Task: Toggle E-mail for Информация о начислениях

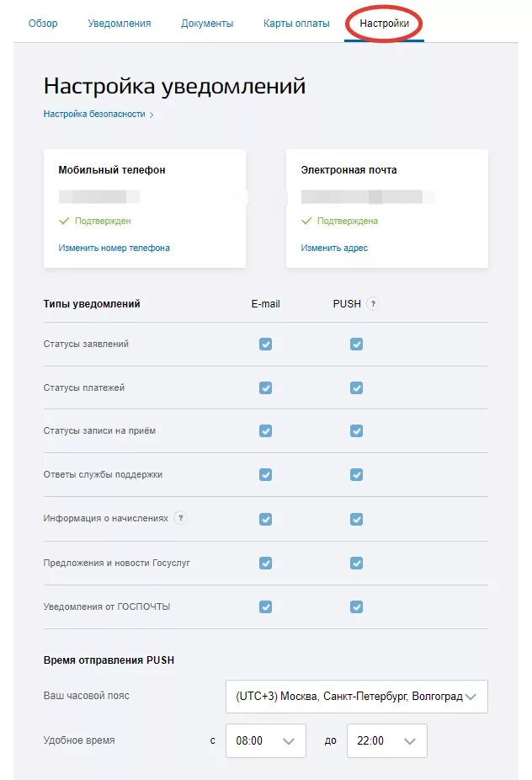Action: coord(266,519)
